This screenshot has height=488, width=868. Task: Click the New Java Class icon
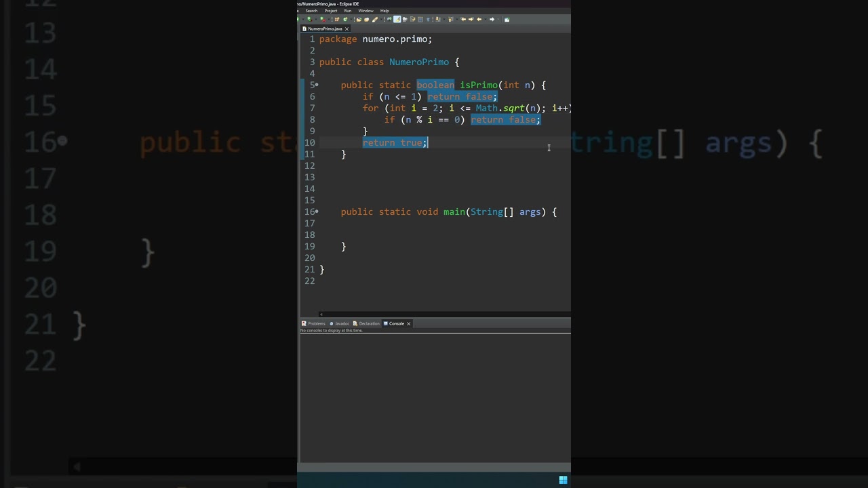tap(345, 20)
